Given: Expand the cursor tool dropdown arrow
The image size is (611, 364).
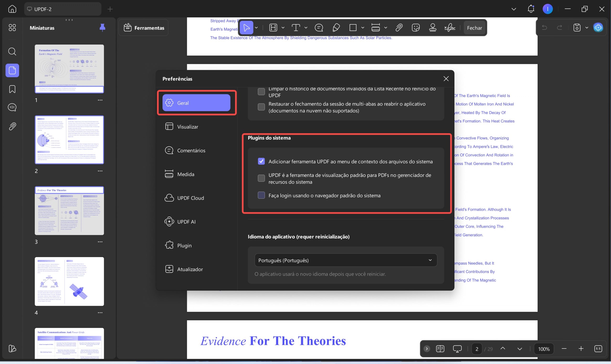Looking at the screenshot, I should (257, 28).
